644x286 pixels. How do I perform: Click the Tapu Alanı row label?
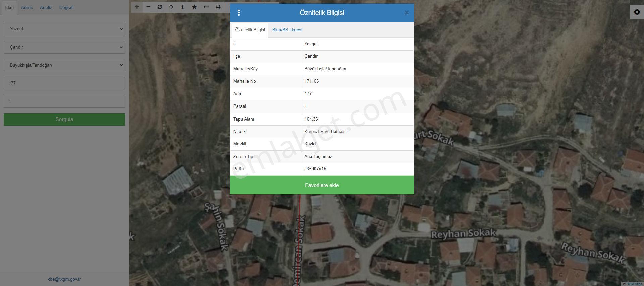coord(244,119)
